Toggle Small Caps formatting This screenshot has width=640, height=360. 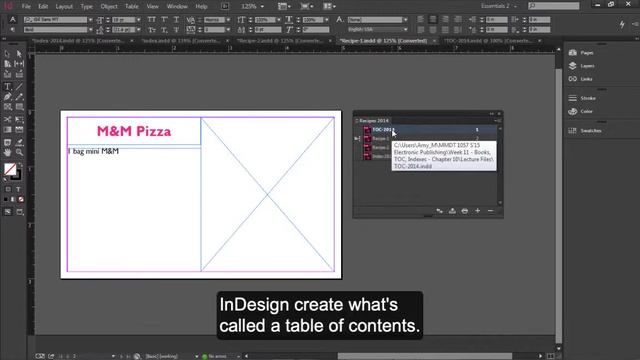(151, 30)
